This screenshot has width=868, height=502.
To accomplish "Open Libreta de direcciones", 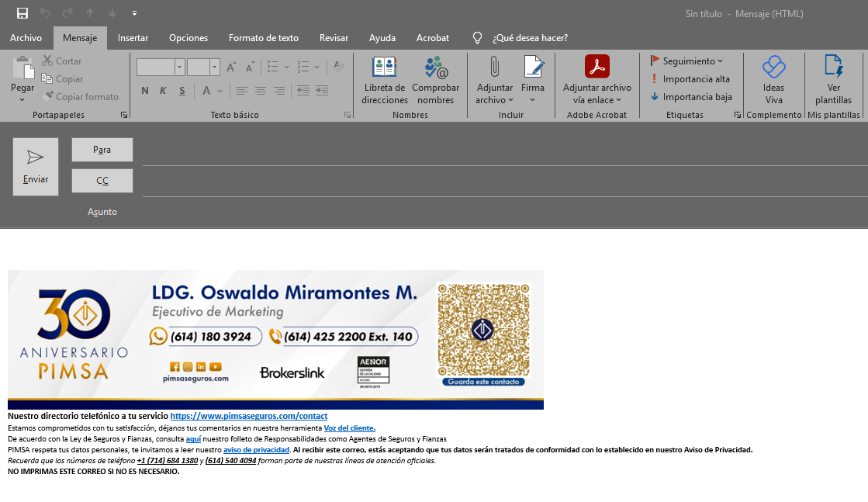I will [384, 80].
